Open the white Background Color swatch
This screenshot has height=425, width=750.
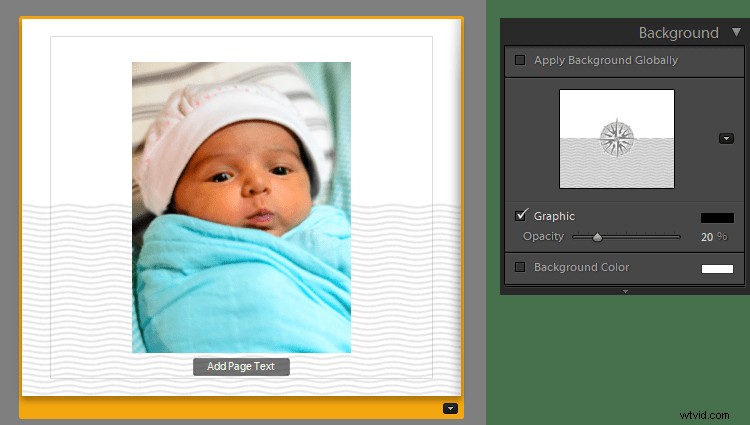(717, 269)
